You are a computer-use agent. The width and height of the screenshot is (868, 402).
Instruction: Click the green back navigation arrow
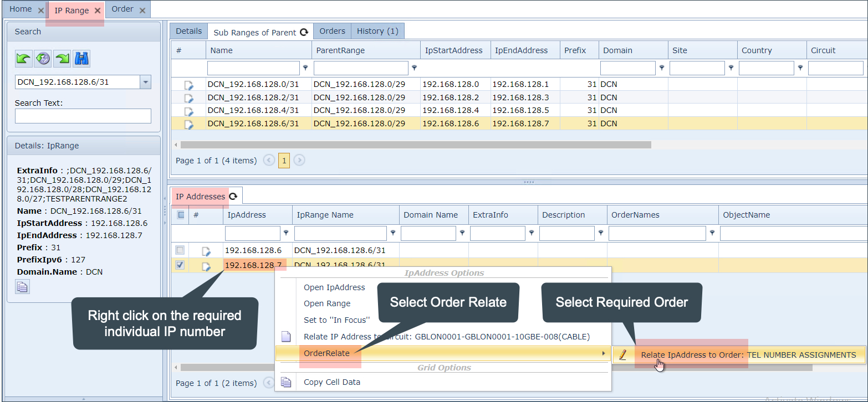coord(23,59)
